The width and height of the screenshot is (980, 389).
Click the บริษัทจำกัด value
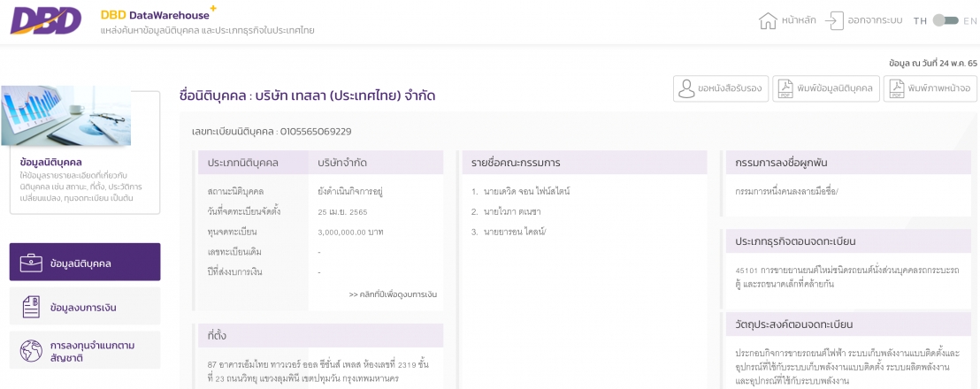pyautogui.click(x=342, y=163)
